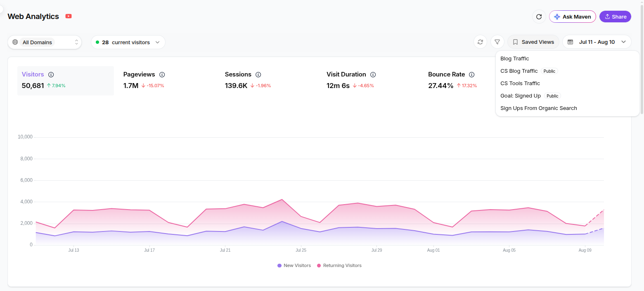Open the All Domains selector
This screenshot has width=644, height=291.
pyautogui.click(x=45, y=42)
